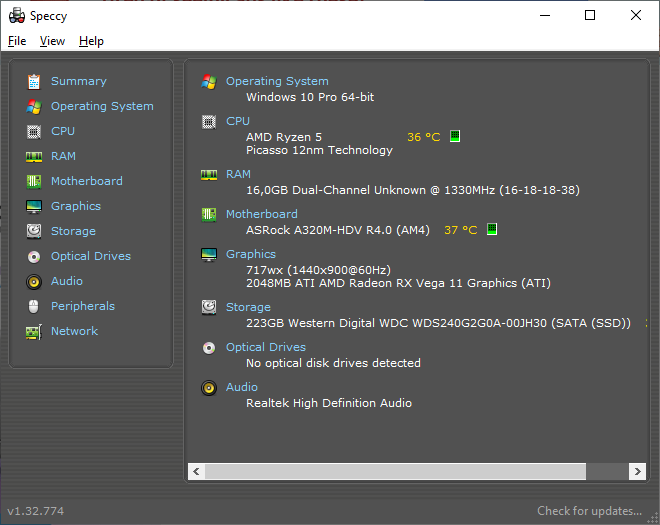Click the Storage hard drive sidebar icon
The image size is (660, 525).
34,231
